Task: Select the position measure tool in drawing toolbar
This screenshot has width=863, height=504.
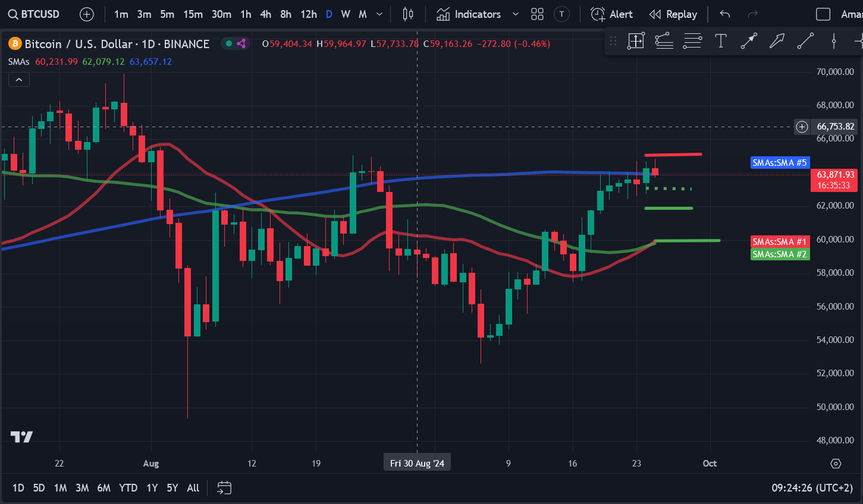Action: (x=636, y=41)
